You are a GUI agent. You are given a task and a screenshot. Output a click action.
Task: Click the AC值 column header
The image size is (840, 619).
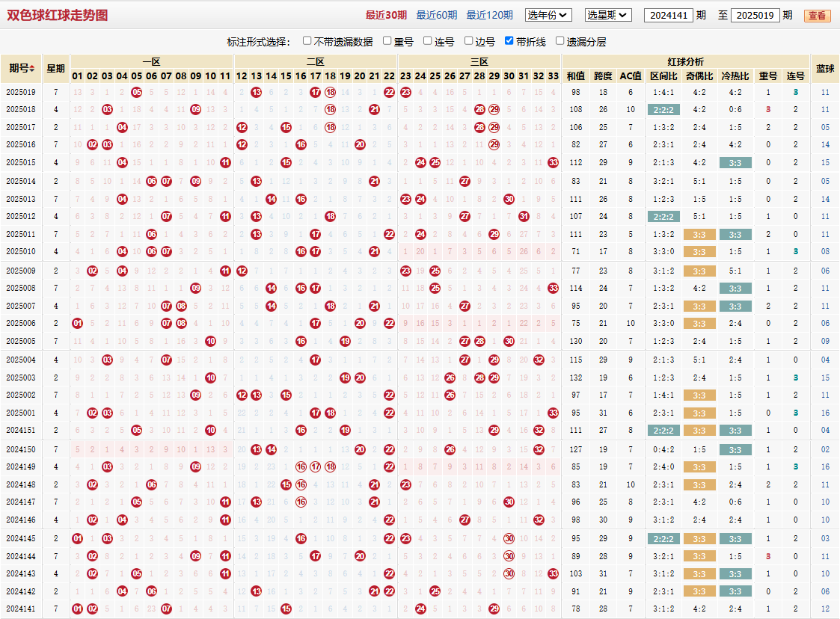[x=631, y=76]
